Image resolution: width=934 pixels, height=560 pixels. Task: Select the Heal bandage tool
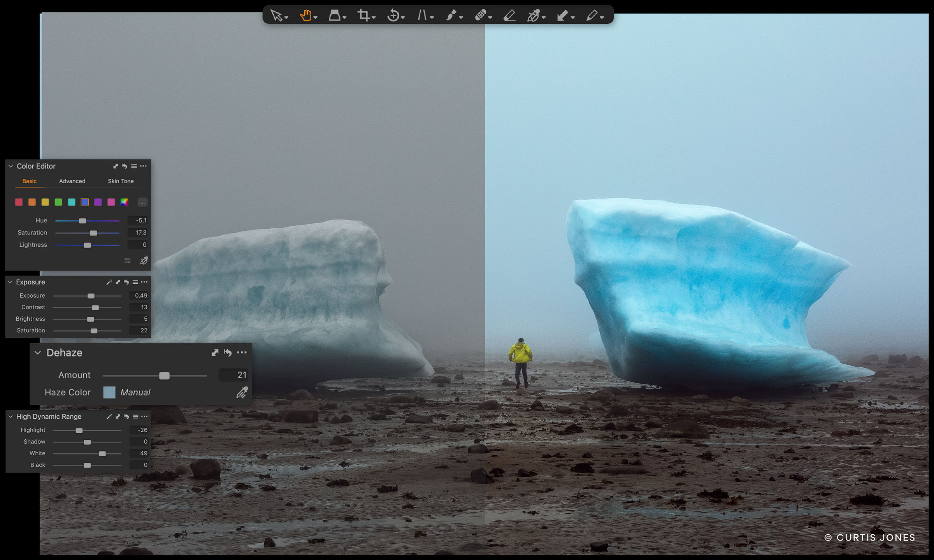click(x=480, y=15)
